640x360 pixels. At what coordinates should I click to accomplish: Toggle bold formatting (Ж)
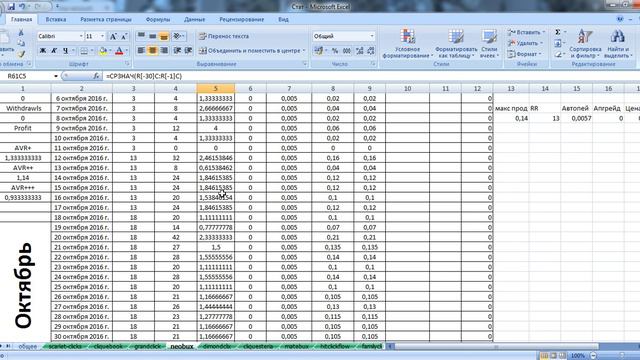pos(42,51)
